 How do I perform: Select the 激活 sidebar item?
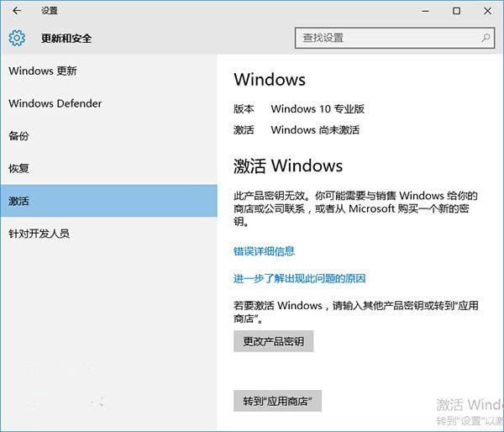(x=108, y=201)
